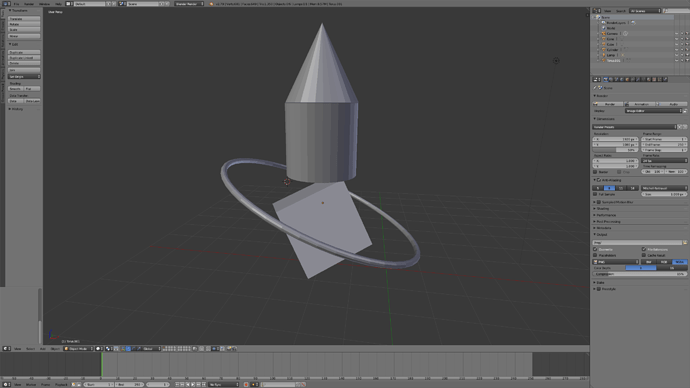The width and height of the screenshot is (690, 388).
Task: Click the Delete button under Edit
Action: pyautogui.click(x=24, y=63)
